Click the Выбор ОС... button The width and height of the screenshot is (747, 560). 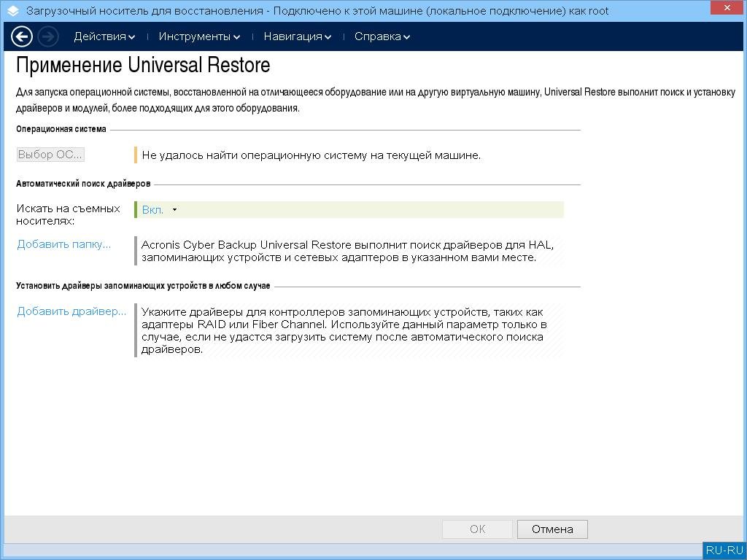tap(50, 155)
